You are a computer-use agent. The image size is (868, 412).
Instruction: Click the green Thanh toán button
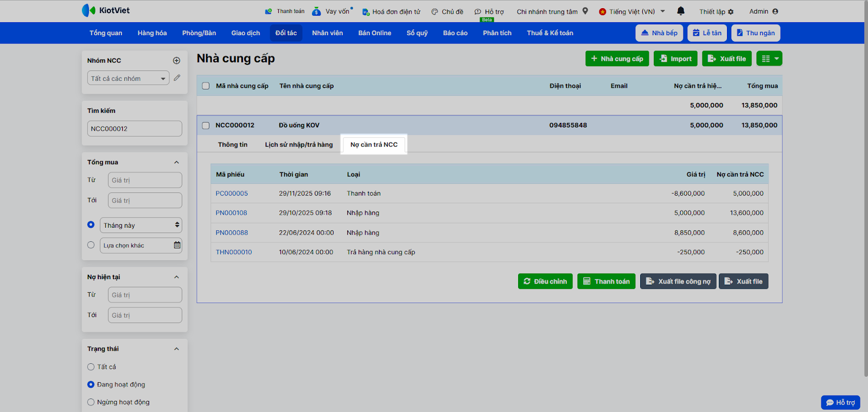pos(606,281)
